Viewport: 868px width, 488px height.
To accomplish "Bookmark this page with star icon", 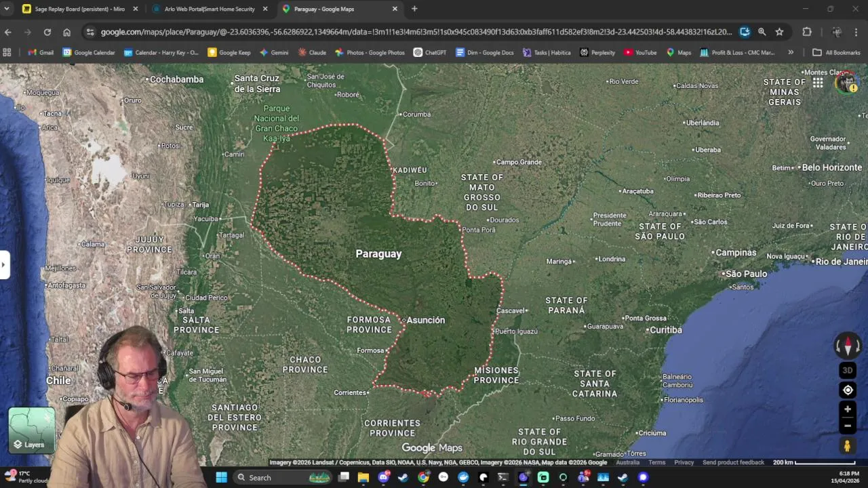I will 779,32.
